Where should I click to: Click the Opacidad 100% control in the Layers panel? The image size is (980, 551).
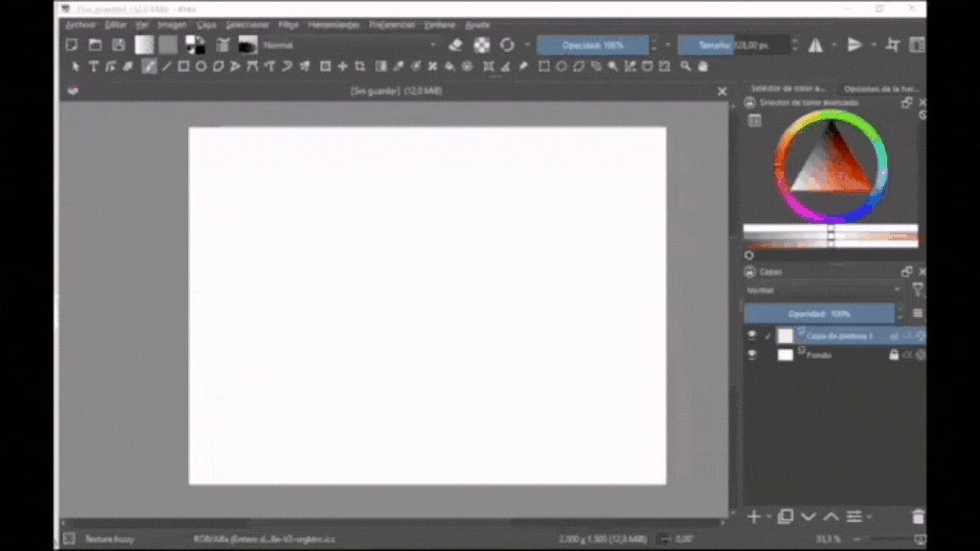(x=819, y=313)
